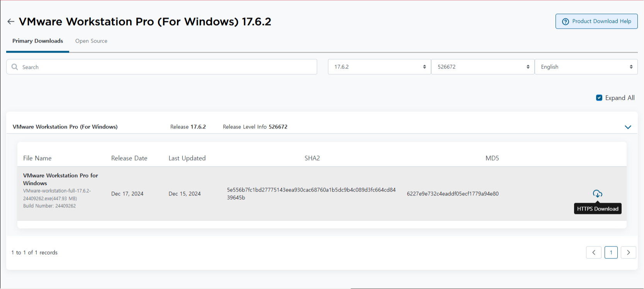
Task: Click the MD5 hash value 6227e9e7...
Action: click(x=453, y=194)
